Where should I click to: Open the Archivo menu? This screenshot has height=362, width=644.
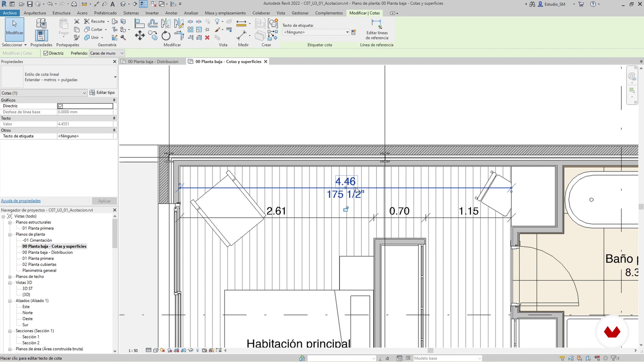tap(10, 13)
